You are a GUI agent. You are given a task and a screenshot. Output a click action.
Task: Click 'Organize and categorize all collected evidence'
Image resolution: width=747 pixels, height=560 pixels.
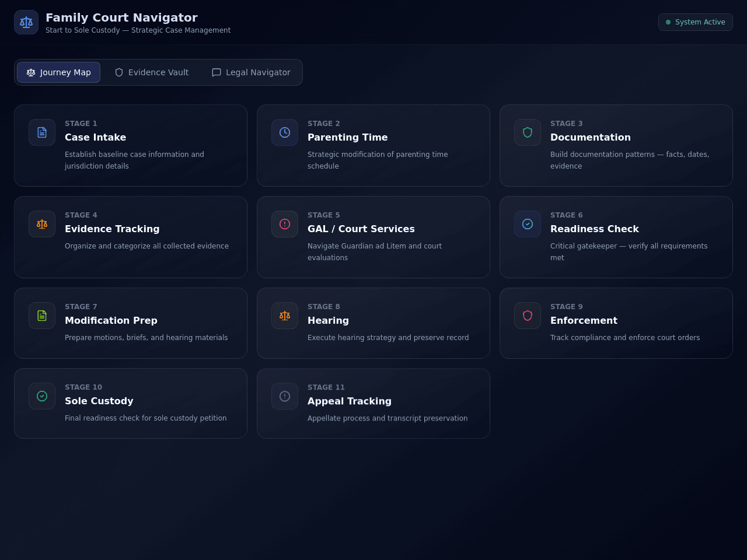[x=146, y=246]
